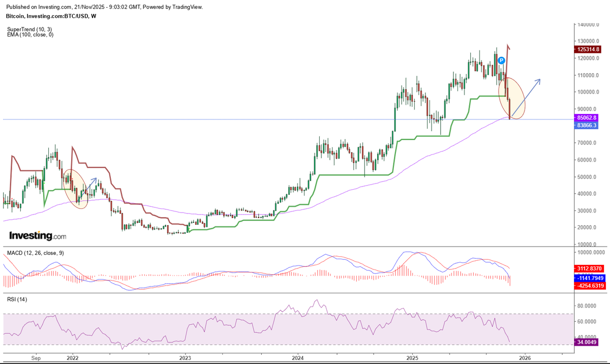Click the 2024 label on time axis
The width and height of the screenshot is (610, 364).
[x=298, y=358]
